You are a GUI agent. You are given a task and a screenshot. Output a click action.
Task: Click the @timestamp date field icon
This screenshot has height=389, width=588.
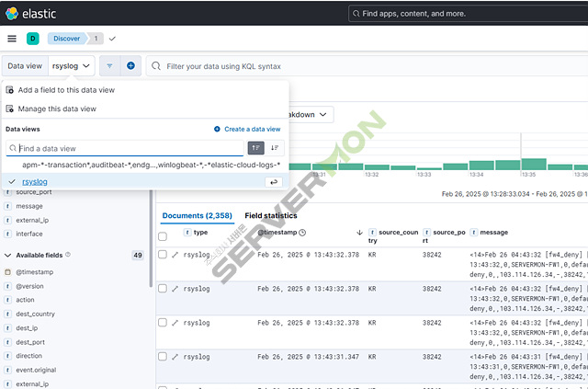click(x=8, y=272)
